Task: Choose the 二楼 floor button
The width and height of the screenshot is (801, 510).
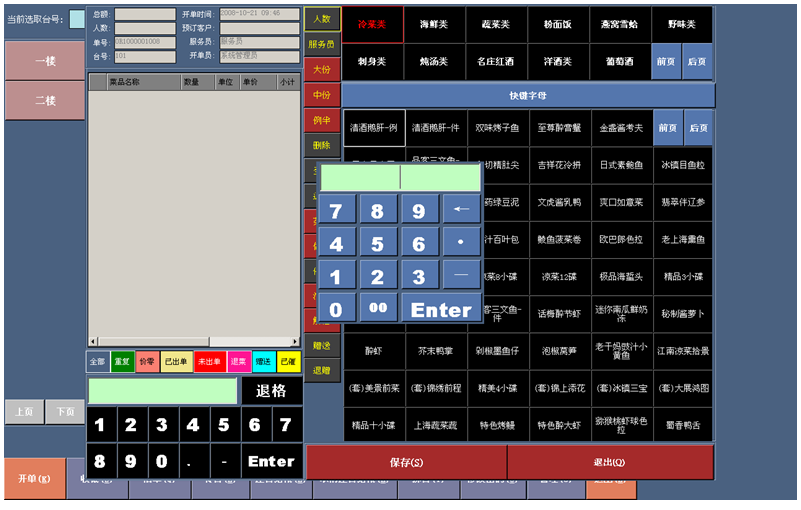Action: click(45, 101)
